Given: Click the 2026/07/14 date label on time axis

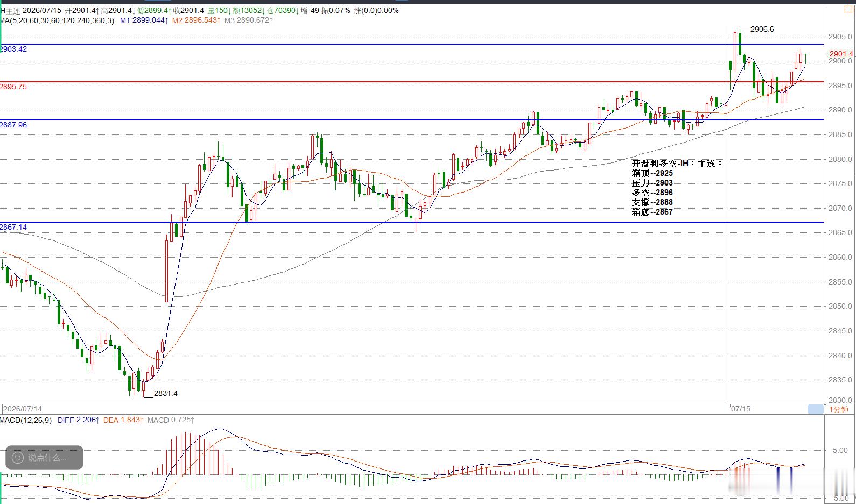Looking at the screenshot, I should point(23,409).
